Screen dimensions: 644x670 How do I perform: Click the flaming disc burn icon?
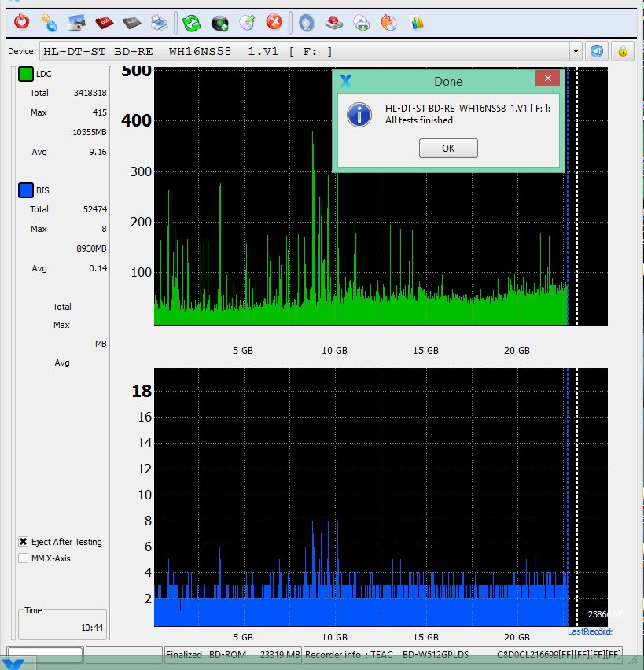pyautogui.click(x=389, y=23)
